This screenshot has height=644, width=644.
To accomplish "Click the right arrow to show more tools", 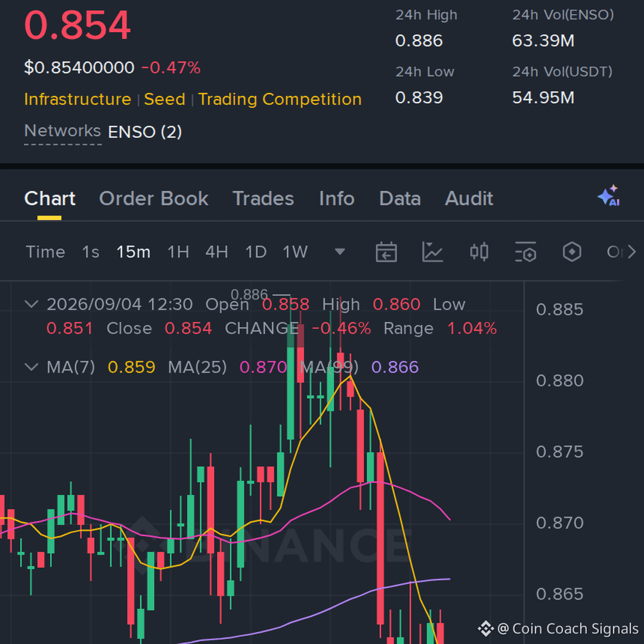I will coord(631,252).
